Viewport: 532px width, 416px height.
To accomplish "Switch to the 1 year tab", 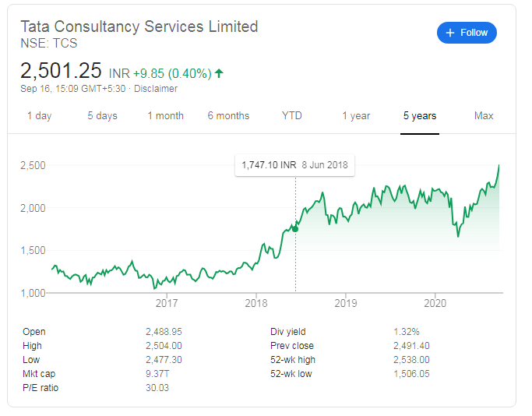I will pos(356,116).
